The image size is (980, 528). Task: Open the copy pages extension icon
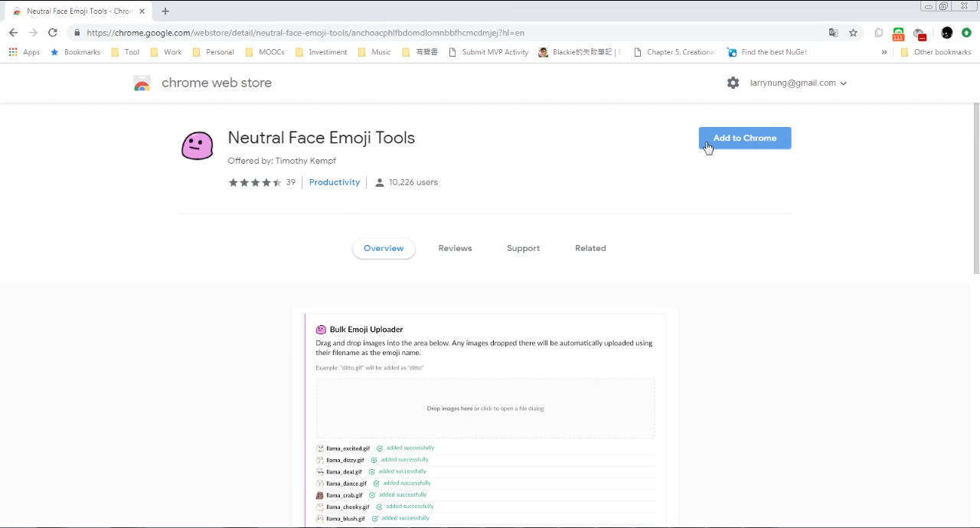[x=879, y=33]
